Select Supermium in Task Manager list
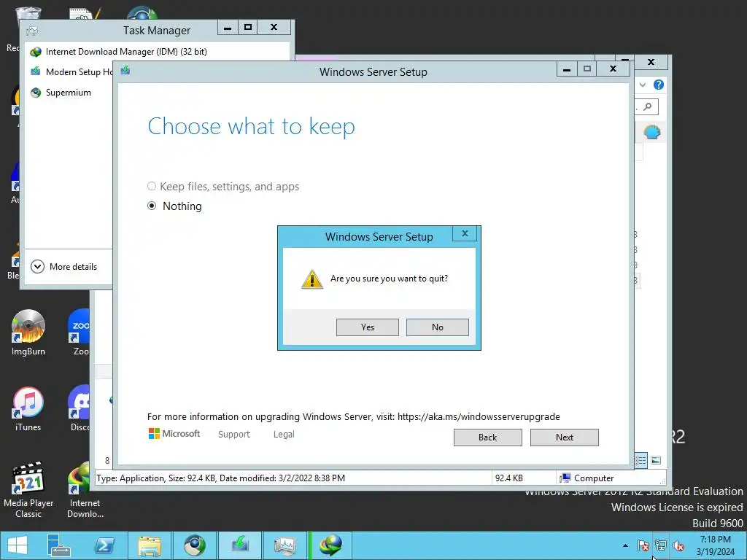This screenshot has width=747, height=560. pos(69,93)
